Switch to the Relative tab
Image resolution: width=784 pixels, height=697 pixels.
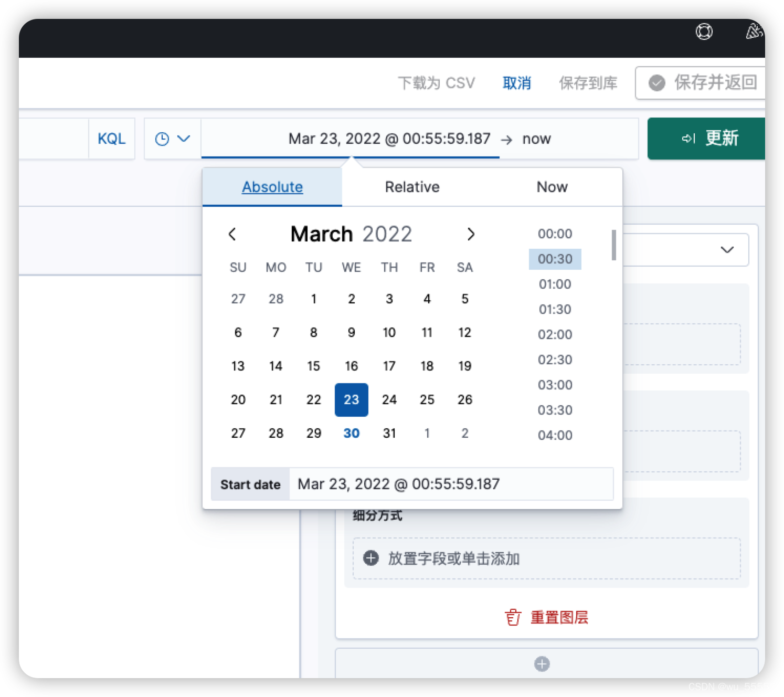(x=412, y=187)
